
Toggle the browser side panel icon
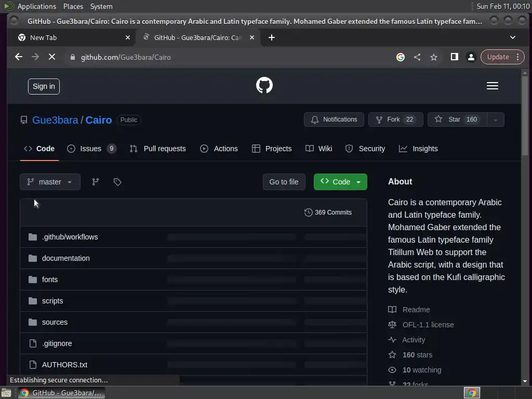click(x=454, y=57)
